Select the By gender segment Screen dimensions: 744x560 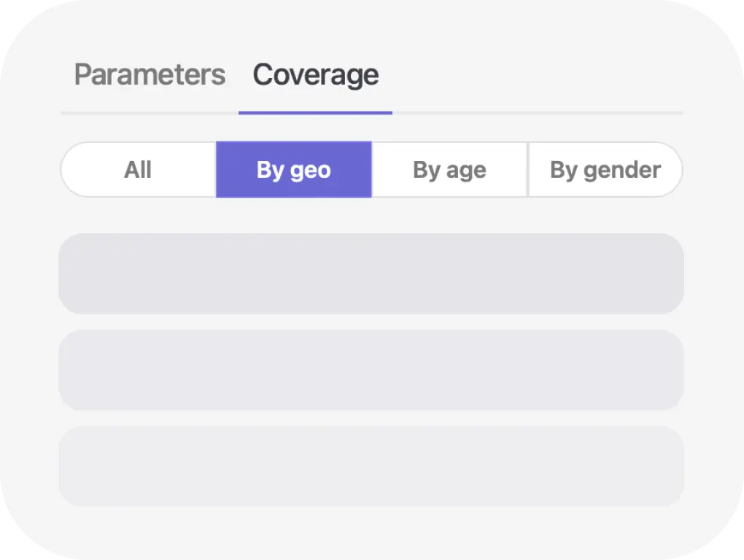pos(605,169)
